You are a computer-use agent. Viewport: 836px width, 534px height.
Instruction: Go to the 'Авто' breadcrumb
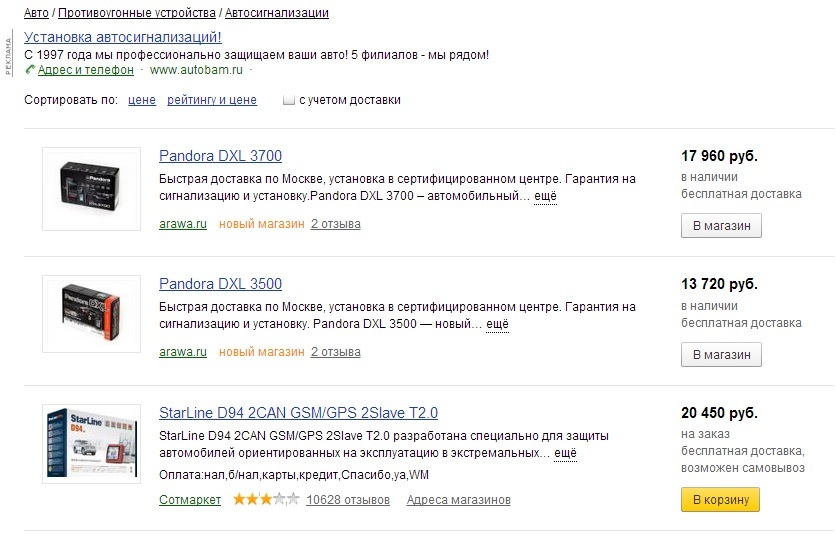[x=36, y=13]
